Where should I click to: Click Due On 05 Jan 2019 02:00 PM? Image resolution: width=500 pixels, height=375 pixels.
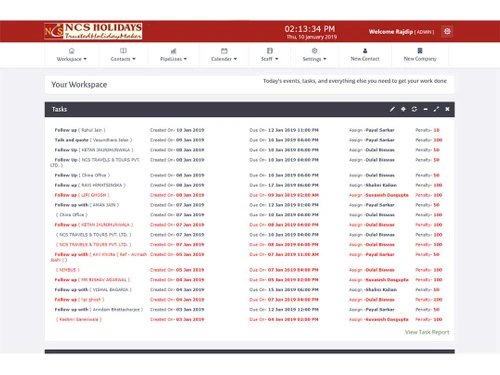pyautogui.click(x=284, y=280)
